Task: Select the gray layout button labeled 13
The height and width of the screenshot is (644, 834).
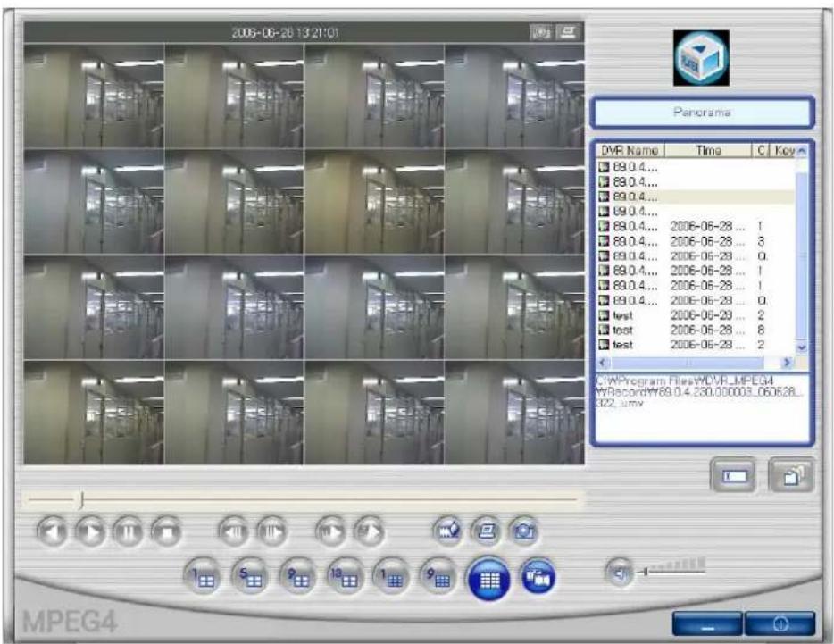Action: point(345,578)
